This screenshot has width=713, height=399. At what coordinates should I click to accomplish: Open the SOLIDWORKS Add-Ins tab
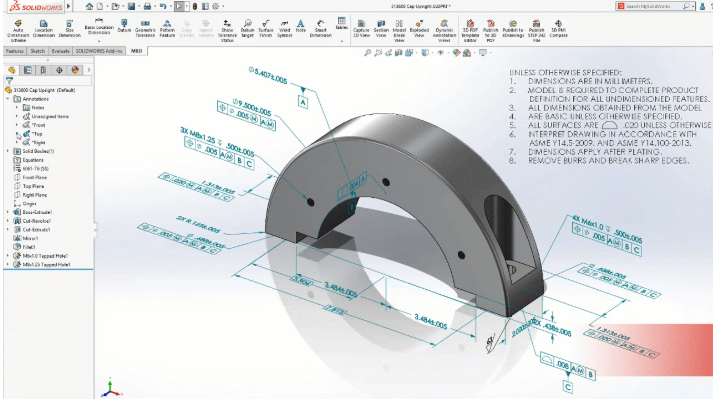99,51
